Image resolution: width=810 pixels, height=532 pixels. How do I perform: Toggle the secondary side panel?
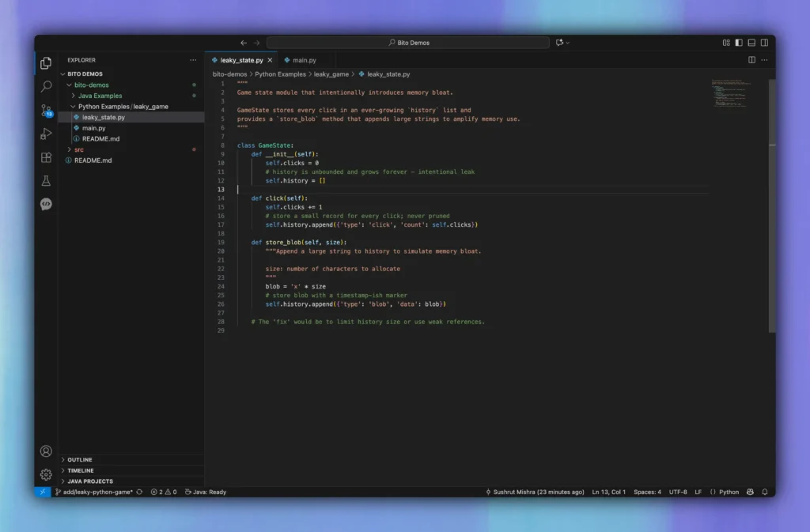click(763, 42)
